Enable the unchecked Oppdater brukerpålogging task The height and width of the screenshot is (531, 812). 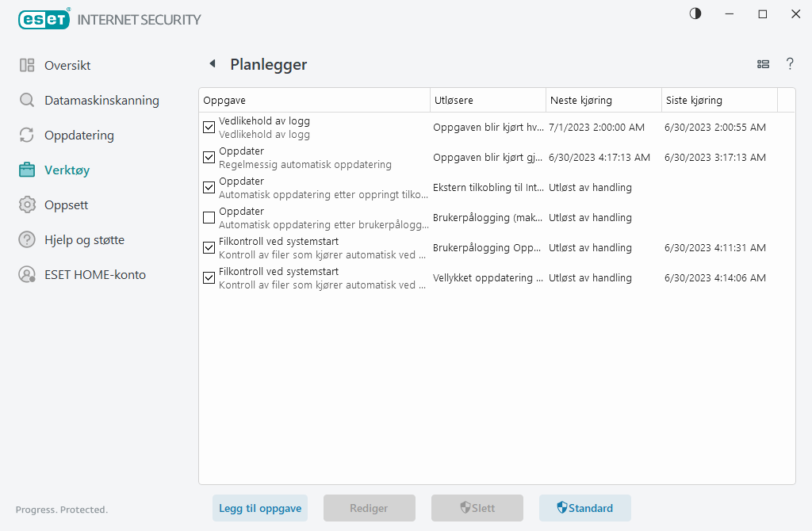pyautogui.click(x=209, y=218)
